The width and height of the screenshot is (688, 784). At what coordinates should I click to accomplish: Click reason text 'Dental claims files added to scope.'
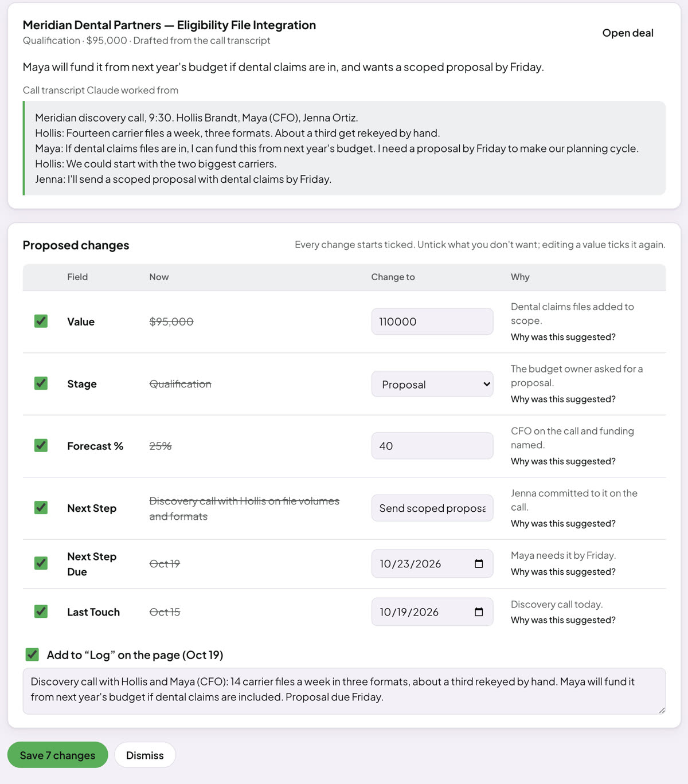[572, 313]
